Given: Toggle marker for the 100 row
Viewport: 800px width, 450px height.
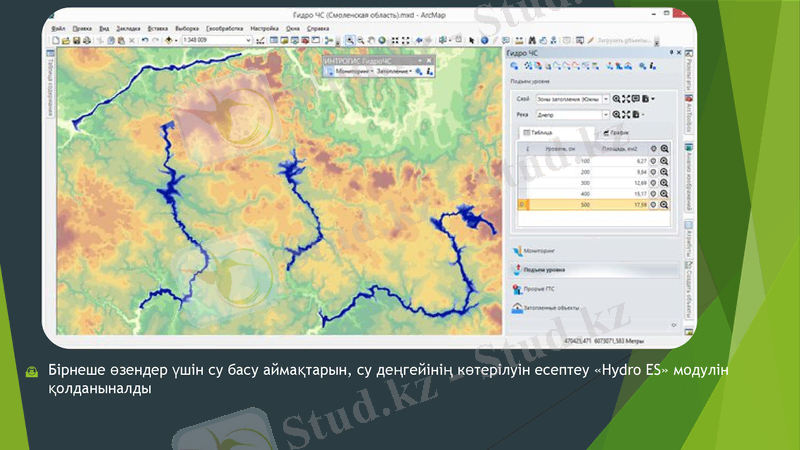Looking at the screenshot, I should 653,161.
